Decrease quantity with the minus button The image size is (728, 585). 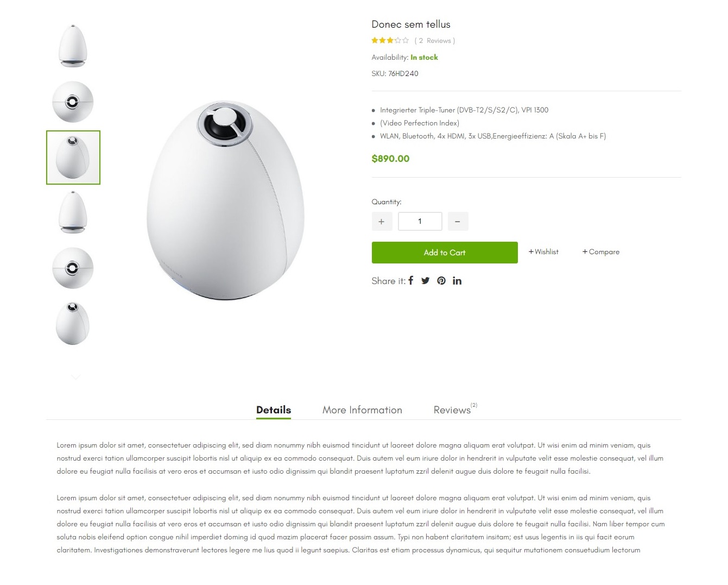[x=458, y=222]
